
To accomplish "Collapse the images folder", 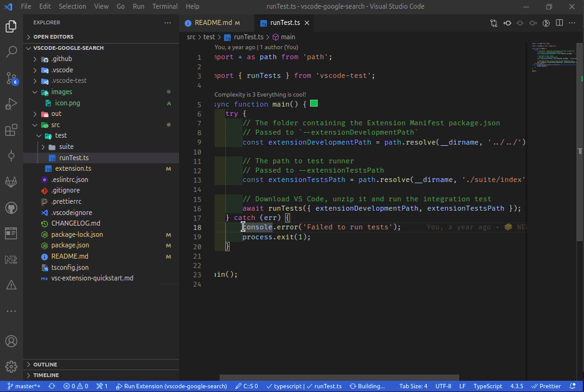I will pyautogui.click(x=61, y=92).
